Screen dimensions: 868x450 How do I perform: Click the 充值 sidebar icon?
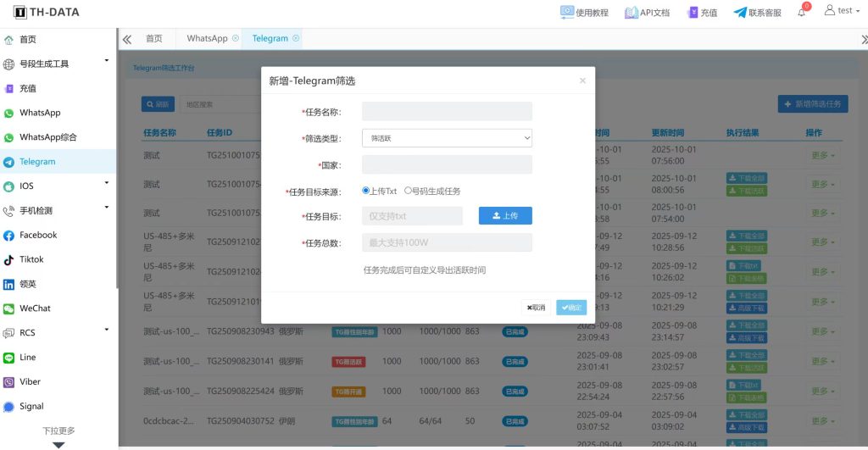click(8, 89)
